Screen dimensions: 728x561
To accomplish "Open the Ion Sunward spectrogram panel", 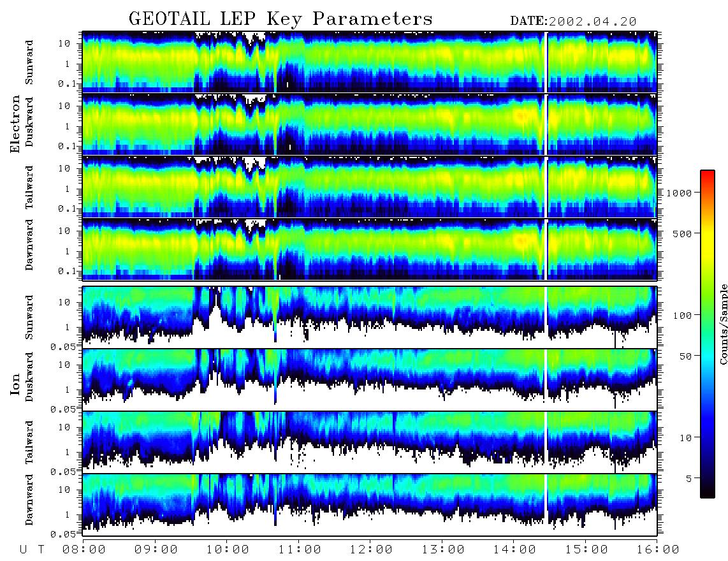I will click(x=370, y=317).
